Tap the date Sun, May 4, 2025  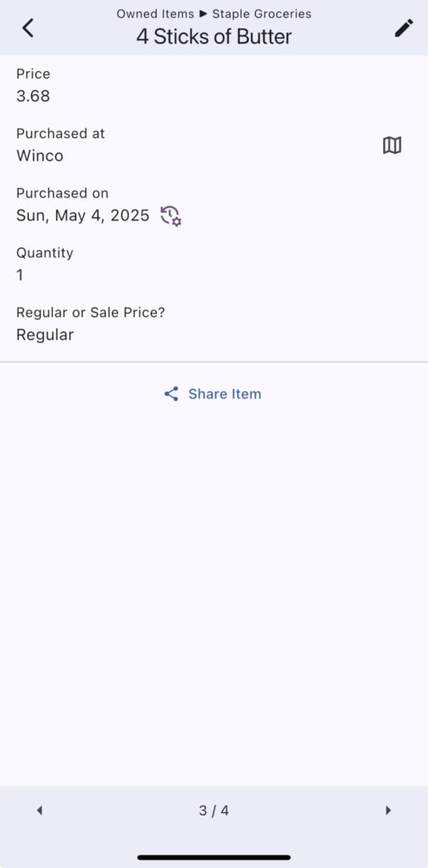[82, 216]
